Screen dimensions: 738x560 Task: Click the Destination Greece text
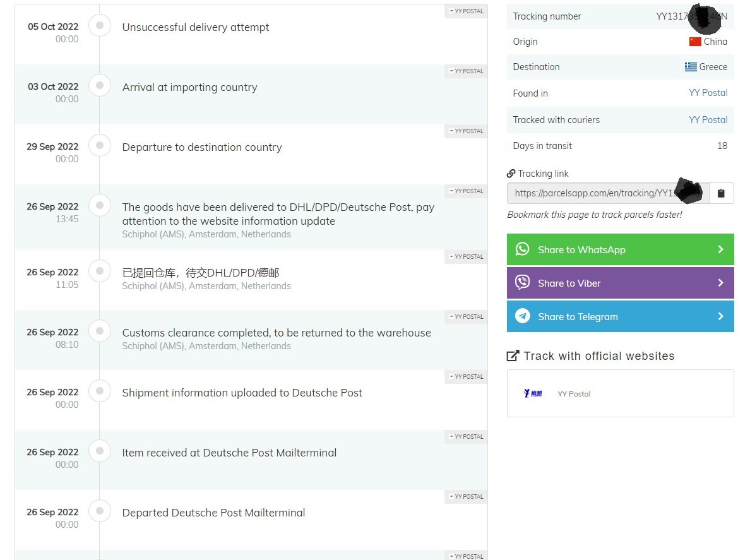click(713, 67)
